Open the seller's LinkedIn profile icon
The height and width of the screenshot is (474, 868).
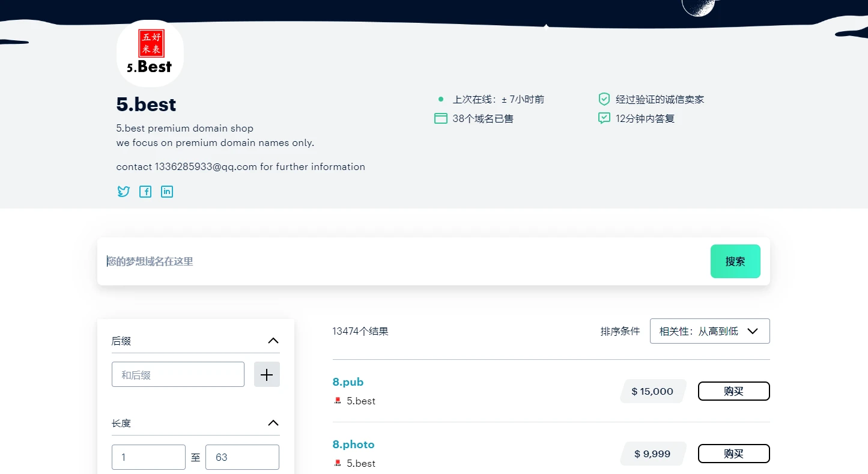[167, 192]
